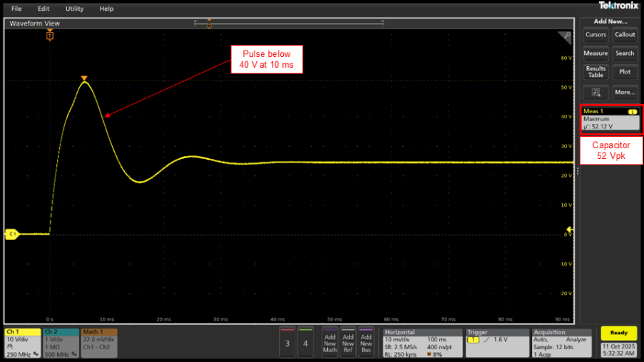The height and width of the screenshot is (362, 644).
Task: Turn on channel 3
Action: click(x=287, y=342)
